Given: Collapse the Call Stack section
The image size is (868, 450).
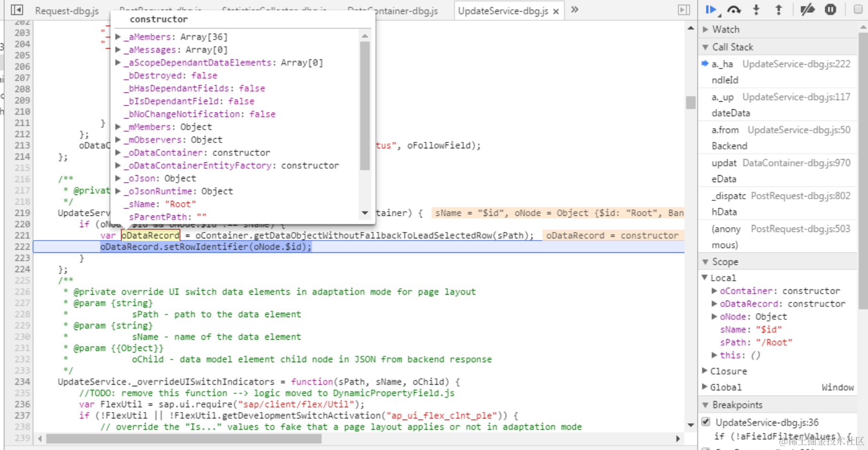Looking at the screenshot, I should click(x=706, y=47).
